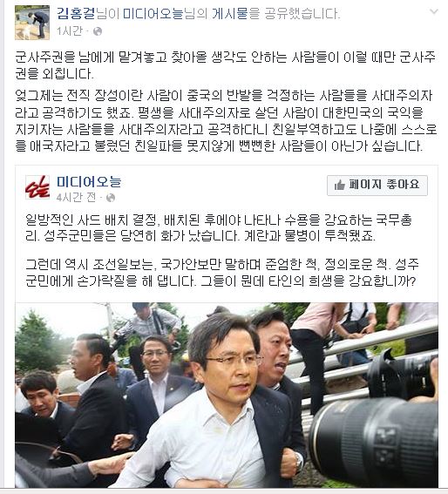Click paragraph starting 군사주권을 남에게

click(225, 64)
